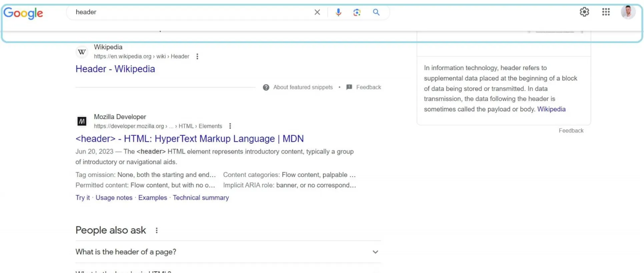Click the "Implicit ARIA role" detail line
This screenshot has height=273, width=644.
[289, 185]
